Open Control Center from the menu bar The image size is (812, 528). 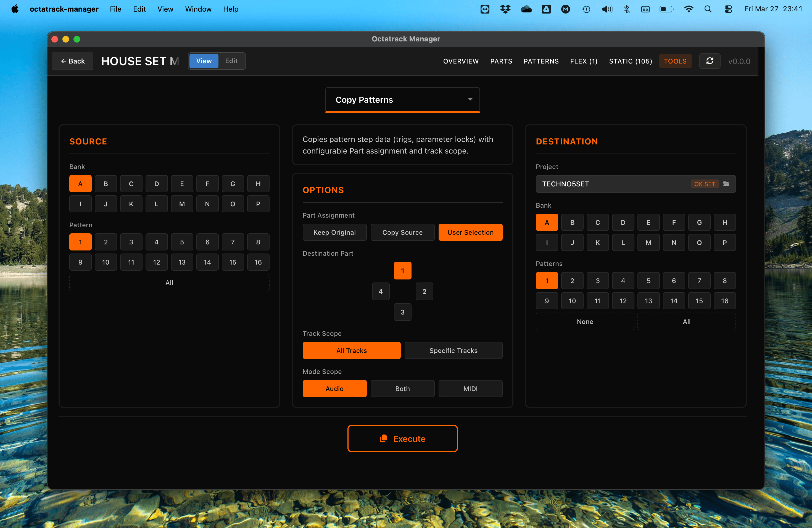pos(728,9)
